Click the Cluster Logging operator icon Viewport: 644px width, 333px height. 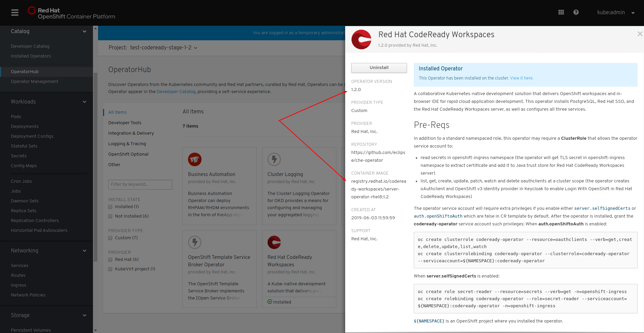point(274,159)
